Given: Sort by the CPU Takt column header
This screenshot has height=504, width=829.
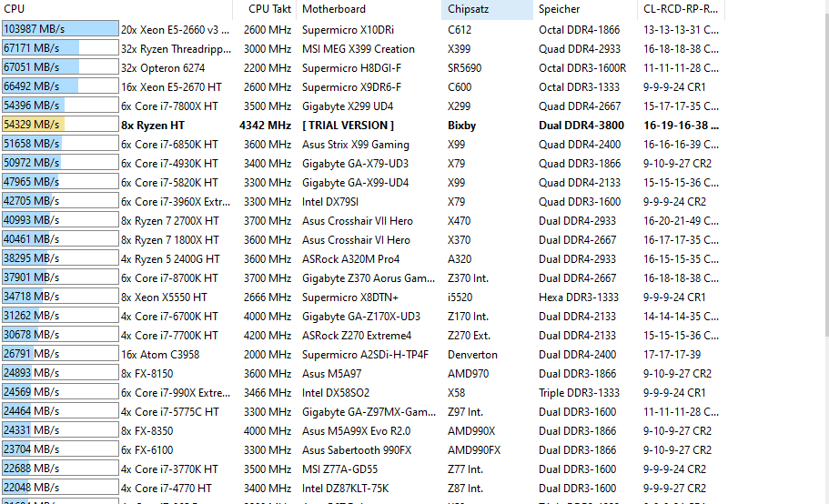Looking at the screenshot, I should (x=265, y=9).
